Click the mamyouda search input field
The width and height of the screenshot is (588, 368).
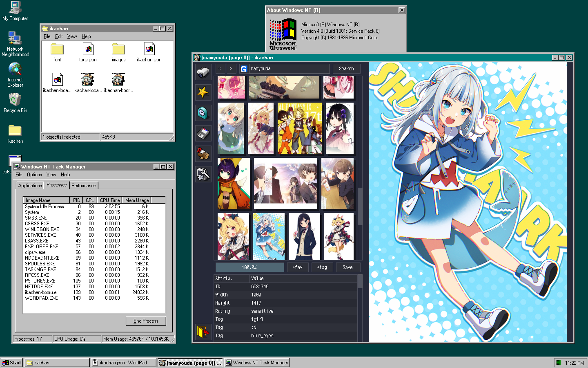(290, 69)
